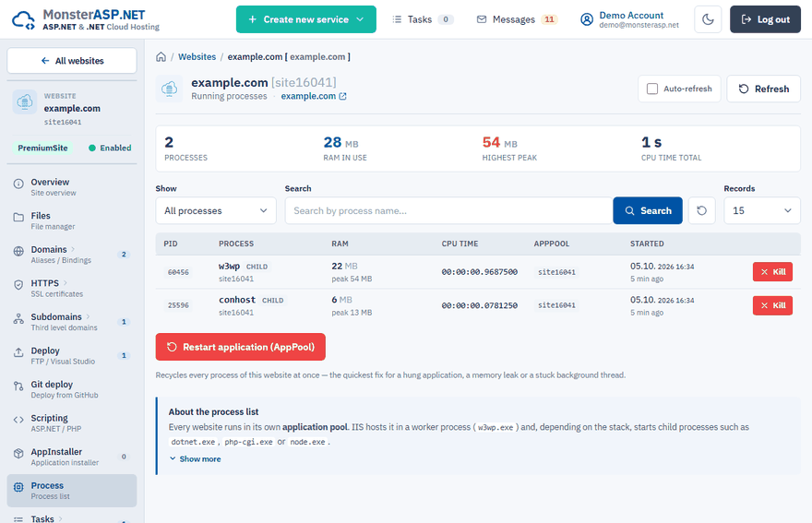Image resolution: width=812 pixels, height=523 pixels.
Task: Click the Files folder icon in sidebar
Action: (x=18, y=218)
